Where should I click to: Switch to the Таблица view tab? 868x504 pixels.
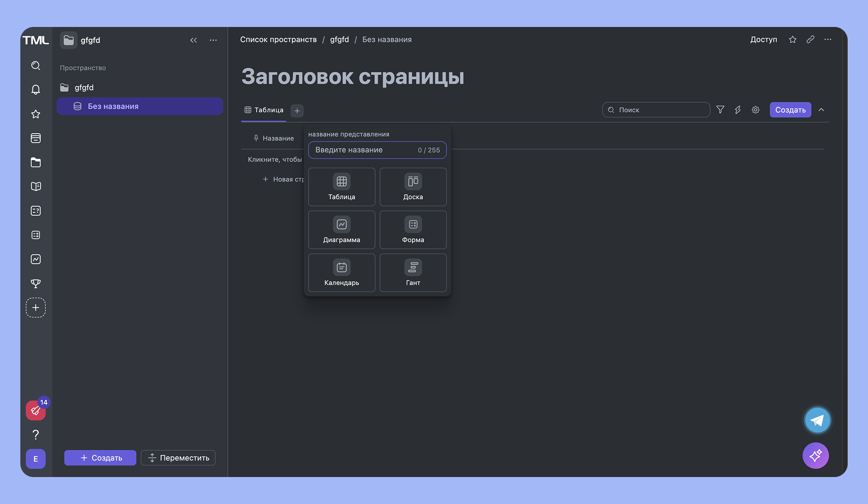(264, 110)
